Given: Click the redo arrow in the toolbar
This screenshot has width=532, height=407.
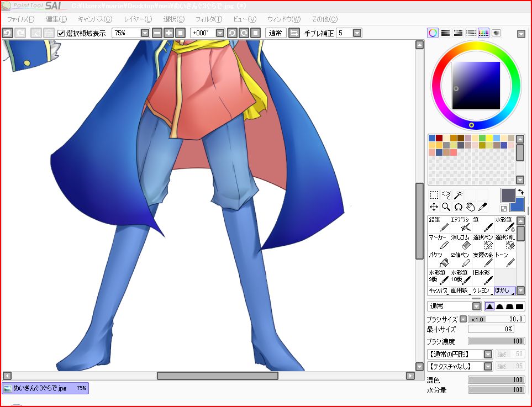Looking at the screenshot, I should 20,33.
